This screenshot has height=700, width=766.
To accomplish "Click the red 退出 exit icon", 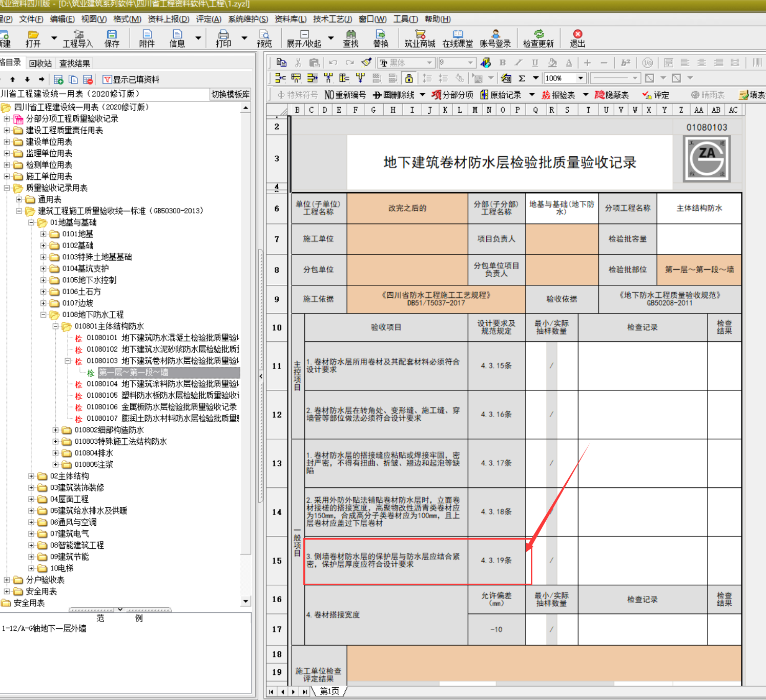I will pyautogui.click(x=577, y=34).
